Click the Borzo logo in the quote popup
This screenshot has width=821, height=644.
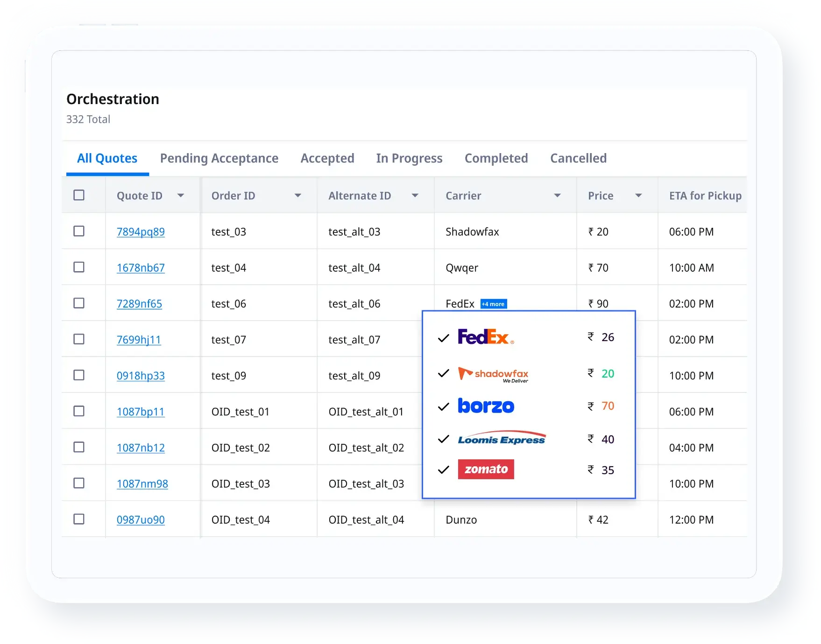coord(486,406)
